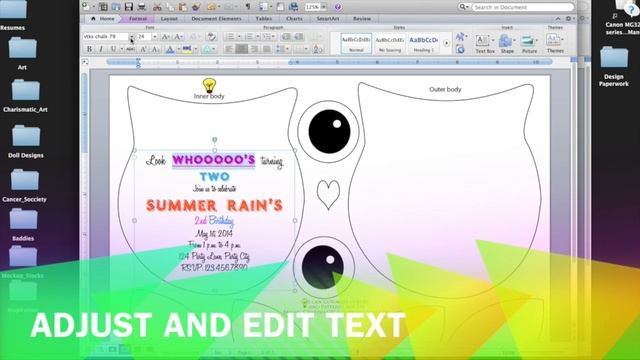Toggle Strikethrough formatting
The width and height of the screenshot is (640, 360).
[130, 49]
